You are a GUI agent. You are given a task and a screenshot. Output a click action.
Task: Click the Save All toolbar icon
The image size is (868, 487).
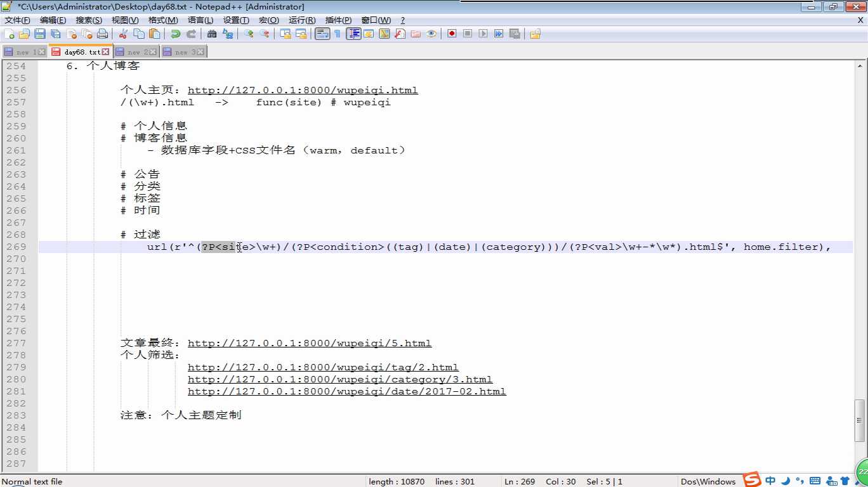[56, 34]
